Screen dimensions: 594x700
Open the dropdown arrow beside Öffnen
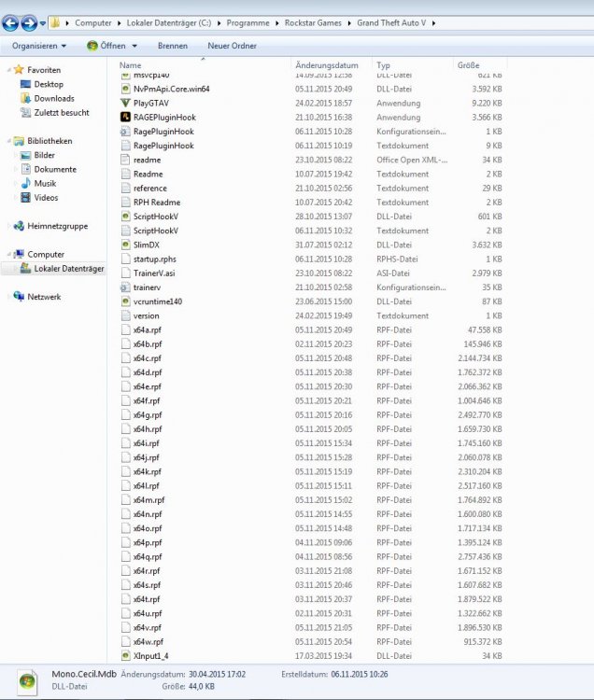(134, 46)
